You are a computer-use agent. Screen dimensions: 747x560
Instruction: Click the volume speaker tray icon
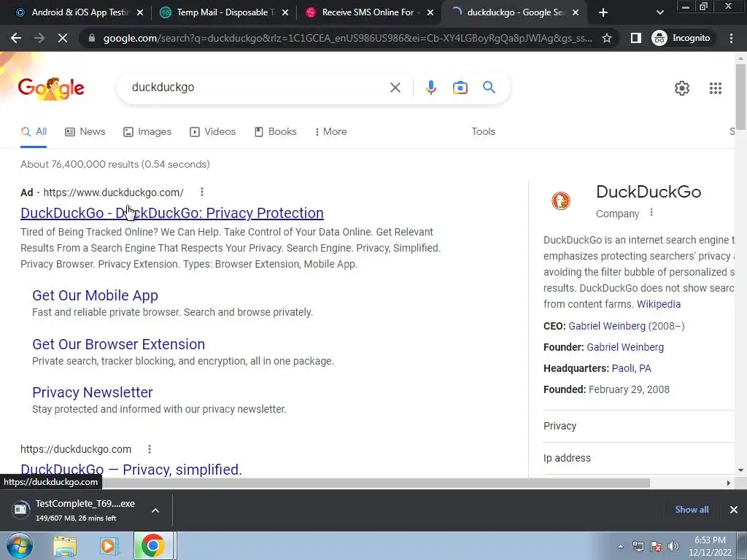[673, 546]
